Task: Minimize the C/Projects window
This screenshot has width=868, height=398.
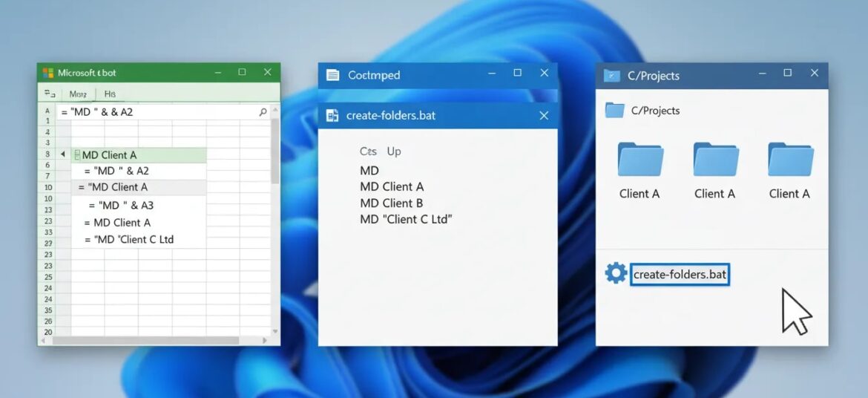Action: point(762,74)
